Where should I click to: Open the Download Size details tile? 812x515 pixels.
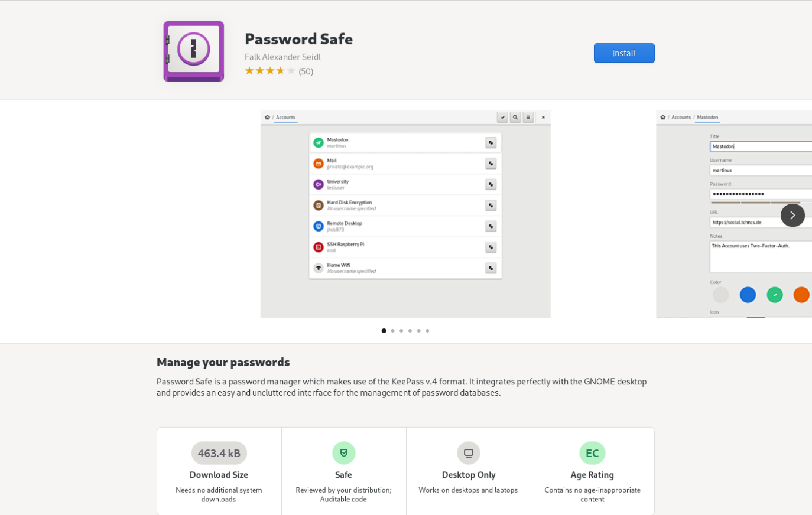(x=219, y=471)
